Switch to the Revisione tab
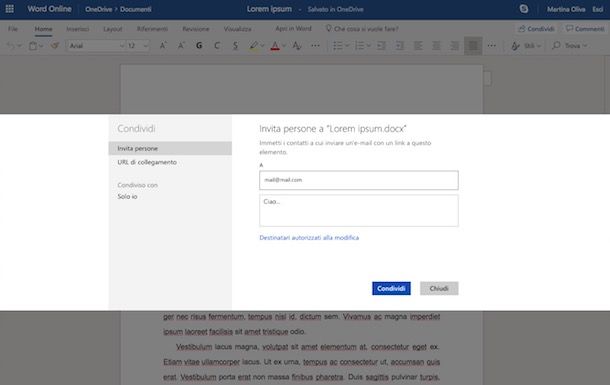610x385 pixels. 196,29
